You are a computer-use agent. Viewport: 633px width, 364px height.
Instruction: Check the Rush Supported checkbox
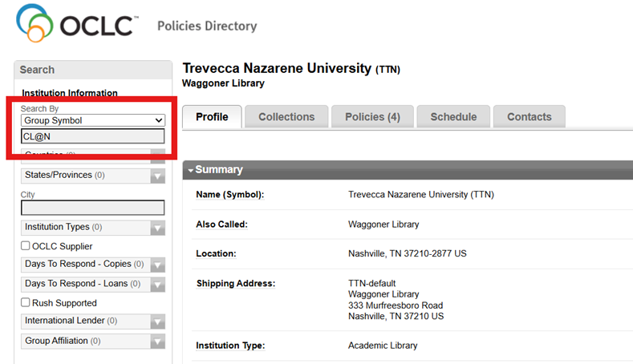coord(26,303)
